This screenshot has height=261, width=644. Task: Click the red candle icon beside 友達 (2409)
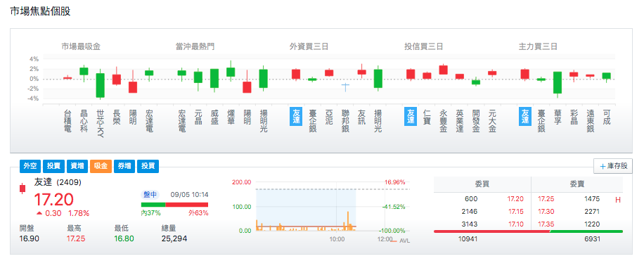point(22,189)
